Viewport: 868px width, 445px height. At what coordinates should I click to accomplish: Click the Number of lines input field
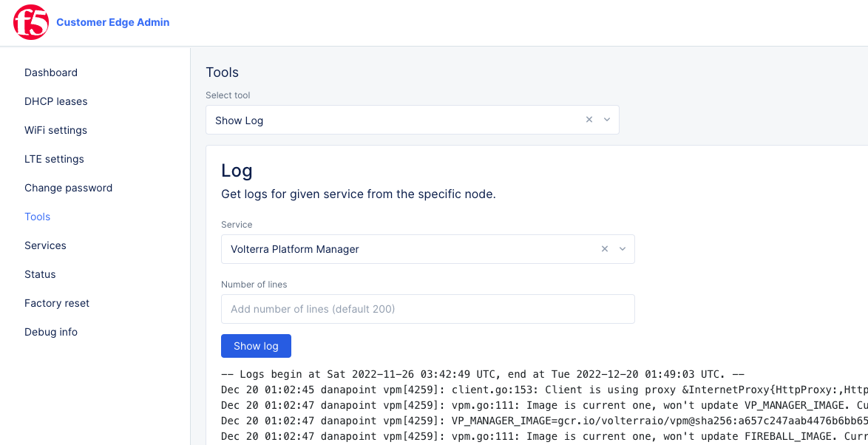(x=427, y=309)
